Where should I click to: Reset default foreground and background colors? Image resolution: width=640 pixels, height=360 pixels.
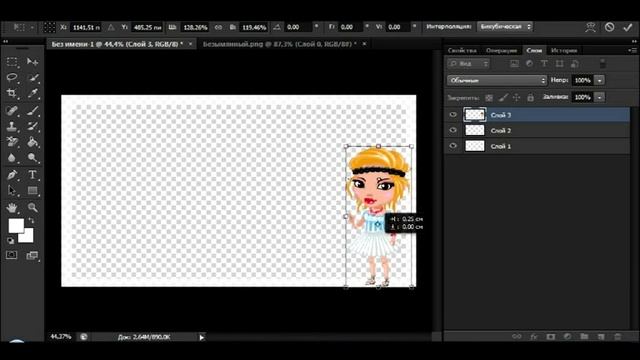coord(10,241)
